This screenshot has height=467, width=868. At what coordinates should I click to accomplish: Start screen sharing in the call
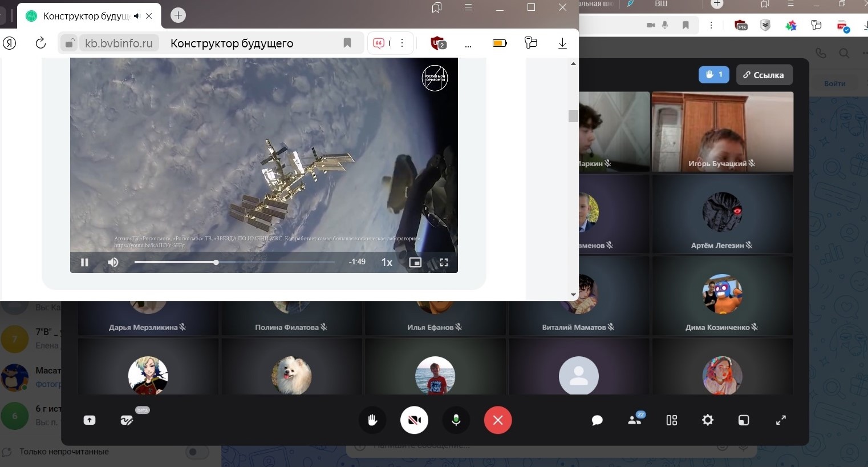point(90,420)
